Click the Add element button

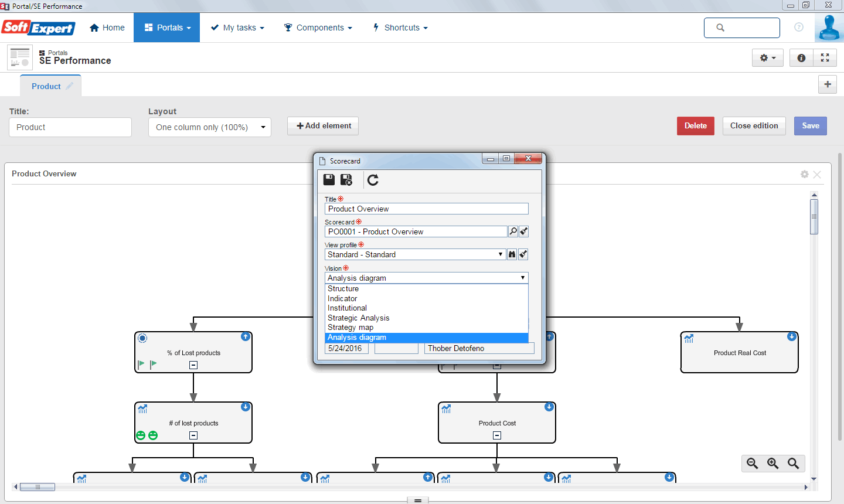point(323,126)
